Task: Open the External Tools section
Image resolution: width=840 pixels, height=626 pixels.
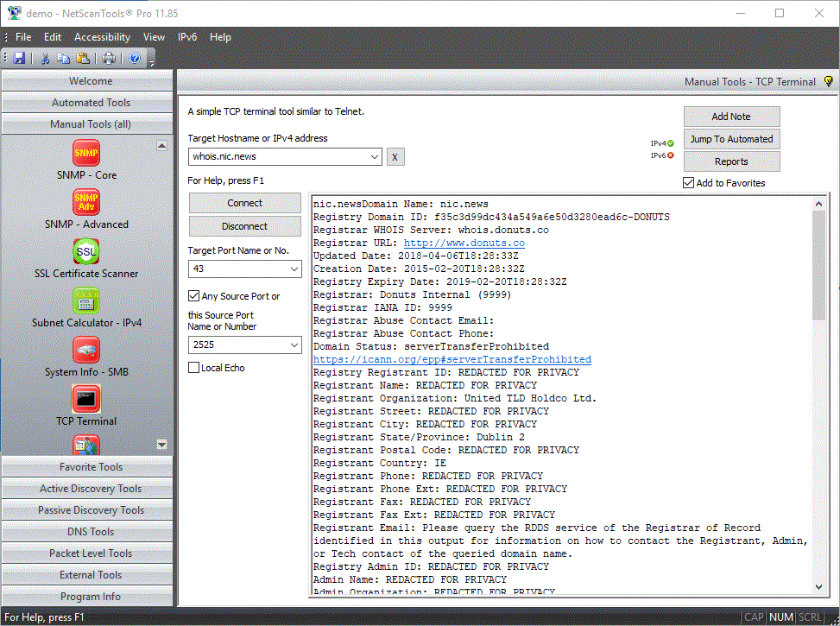Action: 87,574
